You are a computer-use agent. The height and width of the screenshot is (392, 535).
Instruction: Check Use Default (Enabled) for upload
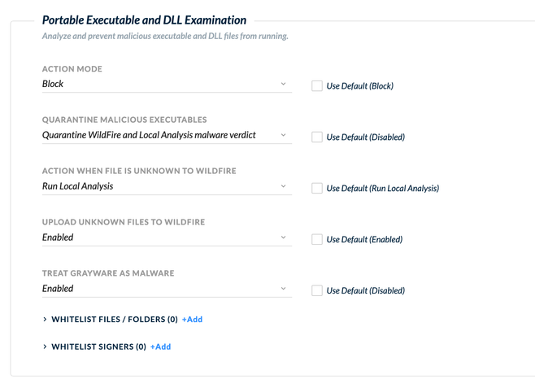coord(317,239)
